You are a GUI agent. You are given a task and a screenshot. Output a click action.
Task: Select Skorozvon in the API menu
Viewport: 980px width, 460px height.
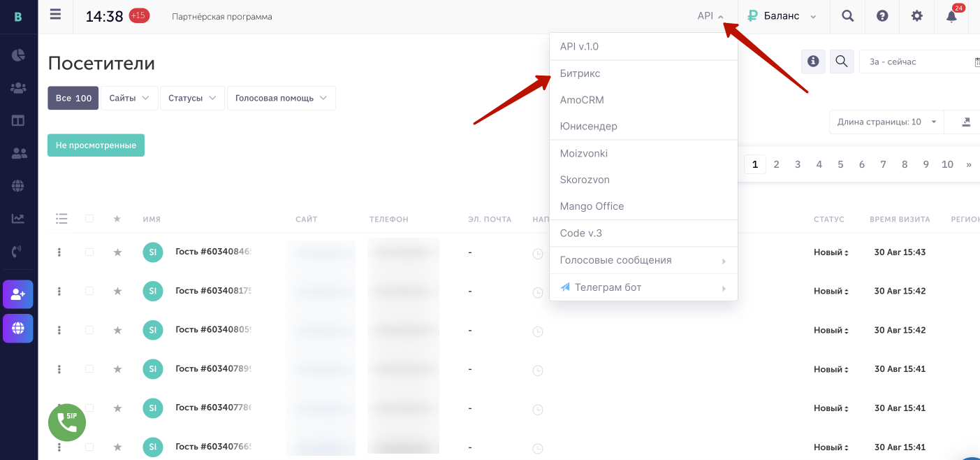point(643,180)
